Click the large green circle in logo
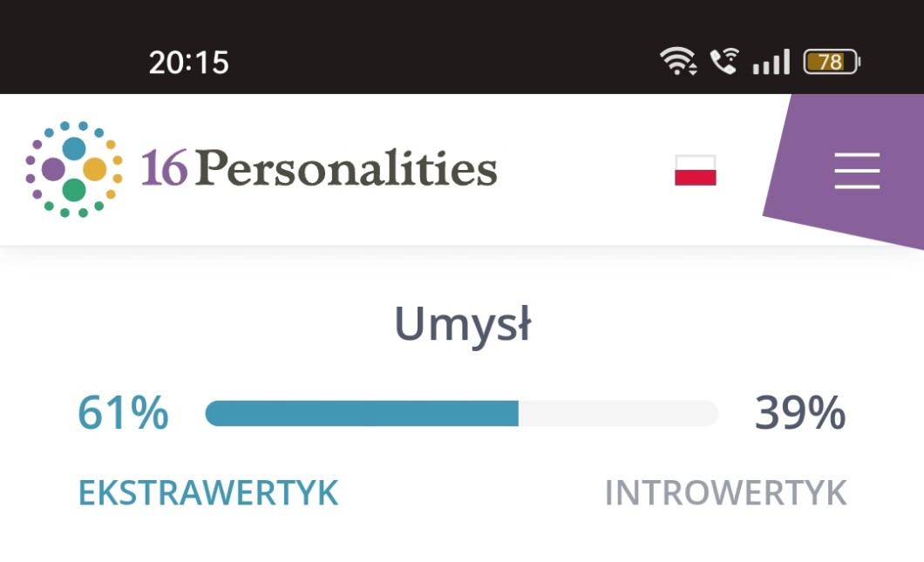924x562 pixels. point(74,189)
